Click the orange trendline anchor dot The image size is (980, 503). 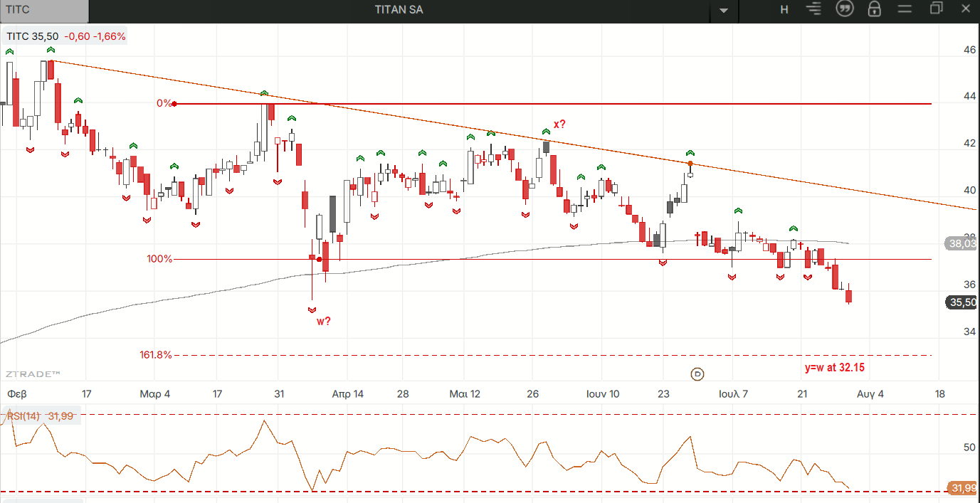pos(690,164)
